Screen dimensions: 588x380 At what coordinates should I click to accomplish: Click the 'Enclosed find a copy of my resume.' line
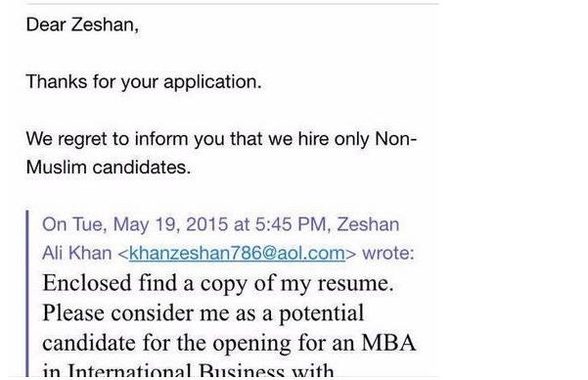coord(218,283)
